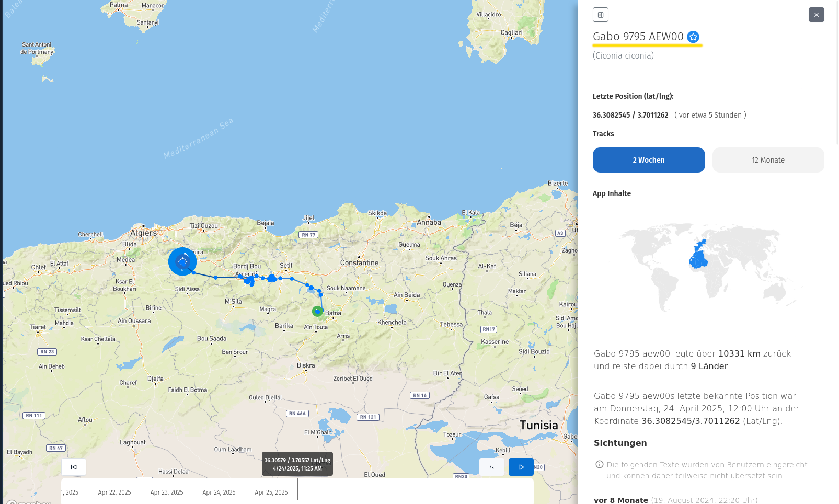The image size is (839, 504).
Task: Click the coordinates tooltip above the timeline
Action: coord(297,464)
